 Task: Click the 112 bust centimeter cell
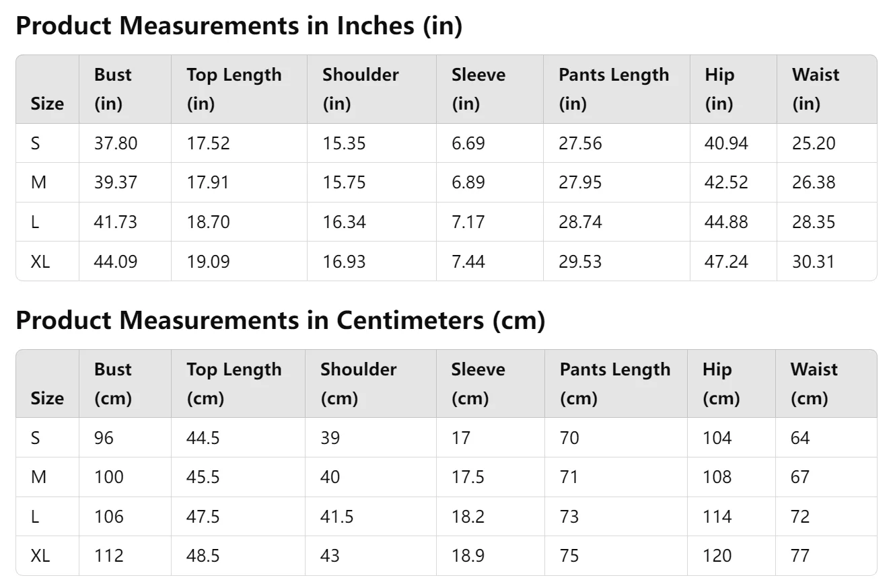point(109,556)
